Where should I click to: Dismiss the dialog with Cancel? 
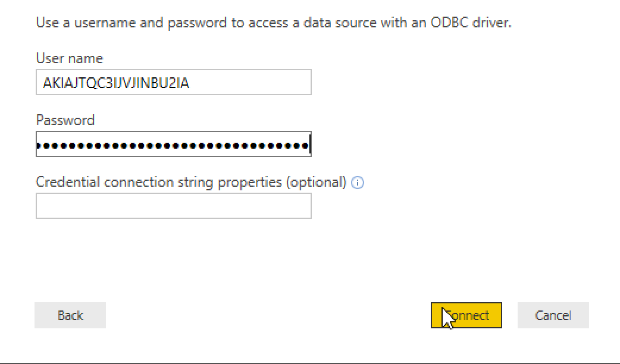point(553,315)
